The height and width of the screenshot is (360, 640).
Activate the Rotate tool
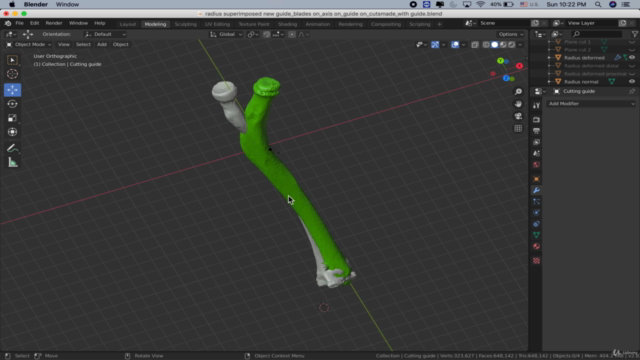coord(12,104)
